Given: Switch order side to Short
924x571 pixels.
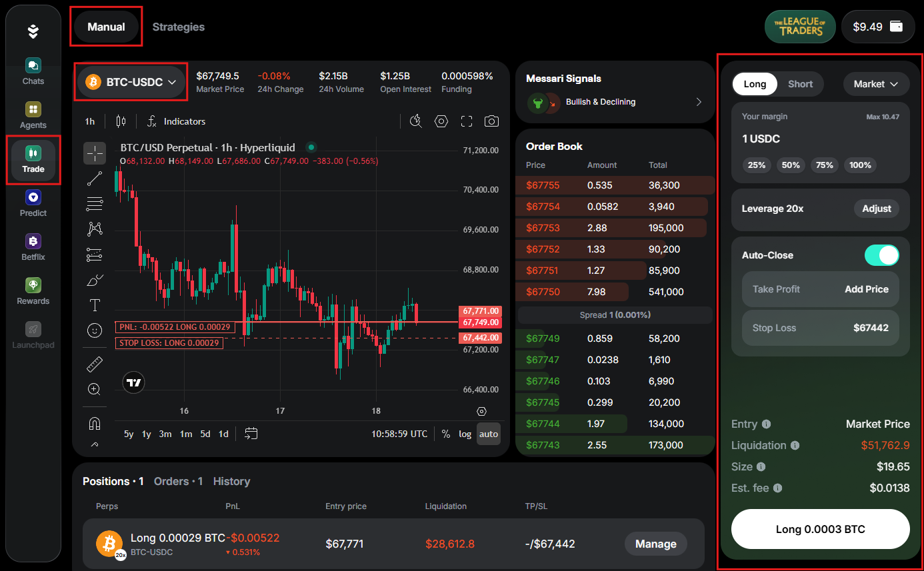Looking at the screenshot, I should (x=800, y=84).
